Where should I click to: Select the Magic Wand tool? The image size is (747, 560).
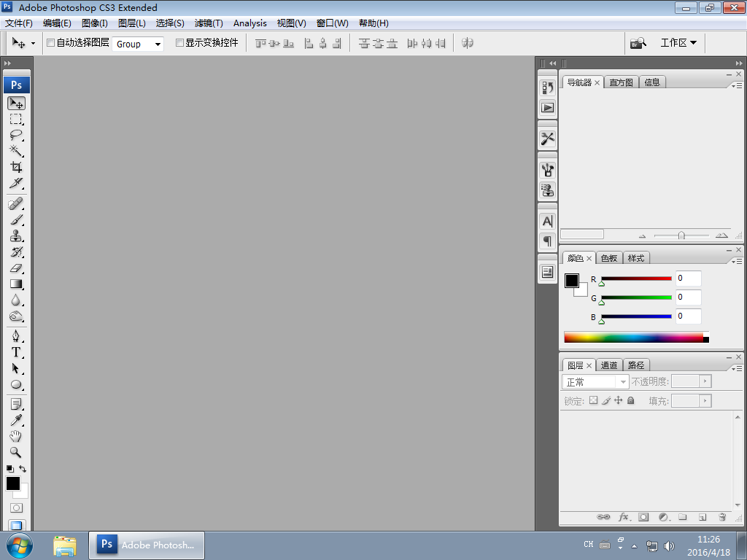coord(16,150)
